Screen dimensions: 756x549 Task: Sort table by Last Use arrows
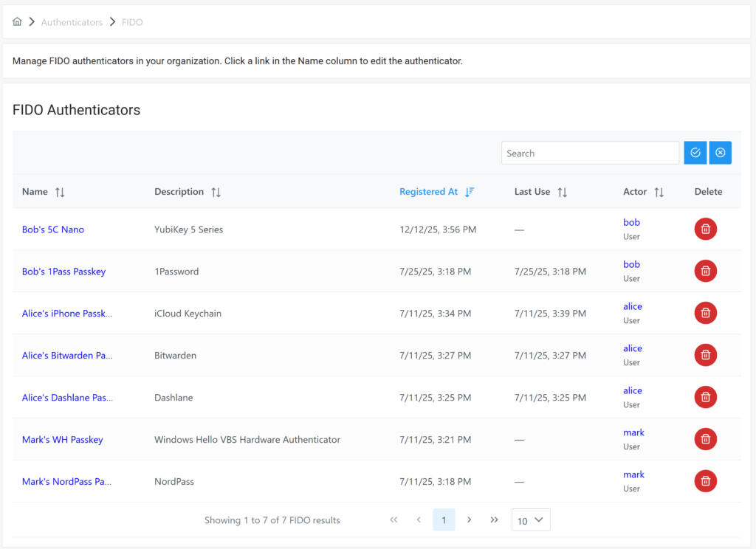pos(562,193)
